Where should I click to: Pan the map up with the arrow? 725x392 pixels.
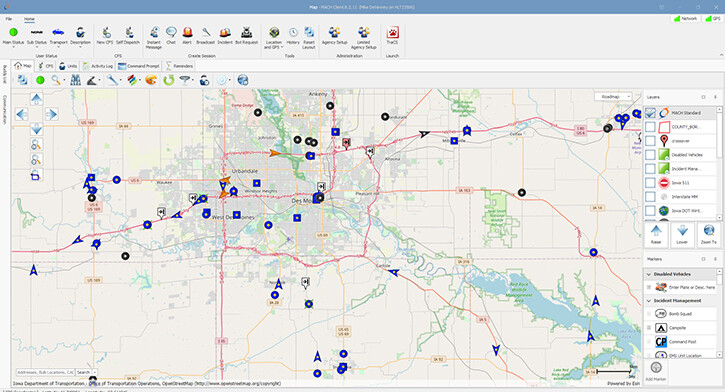point(37,98)
